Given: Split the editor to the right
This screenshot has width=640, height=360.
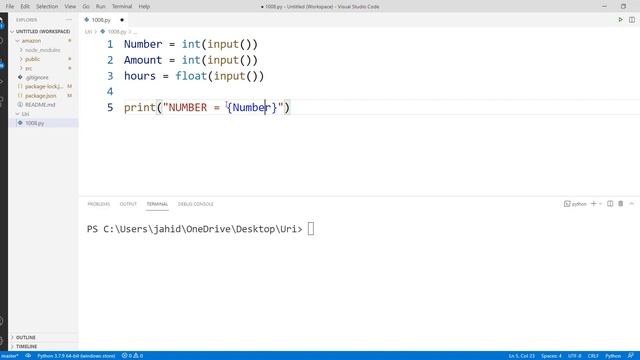Looking at the screenshot, I should click(x=632, y=20).
